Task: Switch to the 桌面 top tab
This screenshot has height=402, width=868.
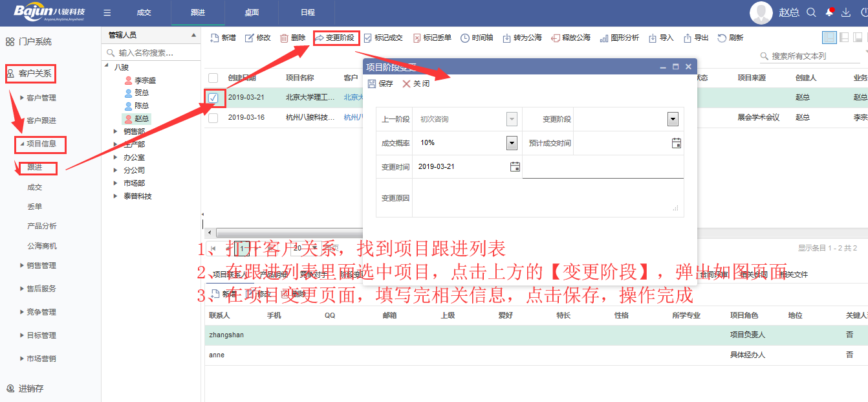Action: [252, 12]
